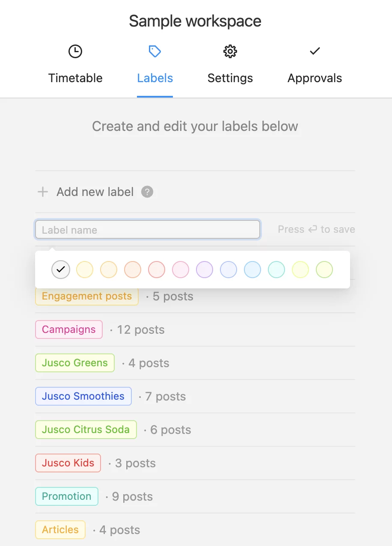Pick the yellow color swatch

85,270
